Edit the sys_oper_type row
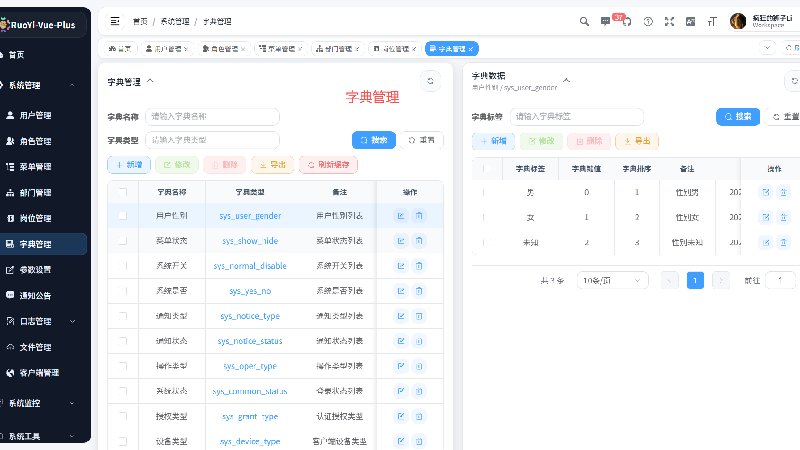800x450 pixels. pos(401,366)
